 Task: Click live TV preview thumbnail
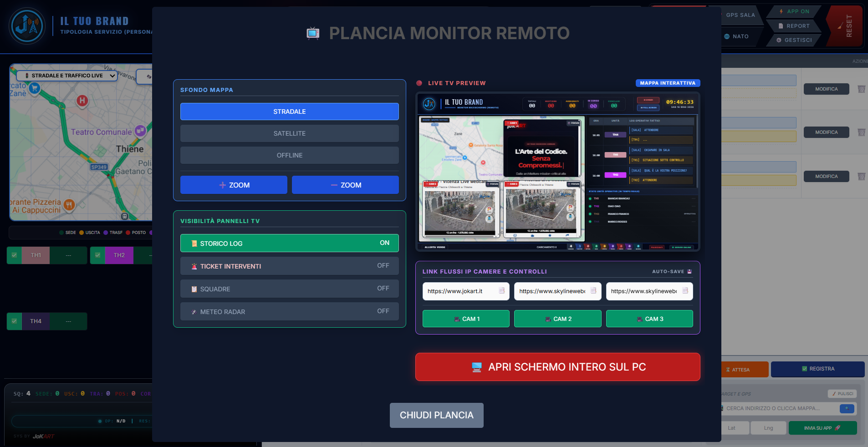(x=557, y=172)
